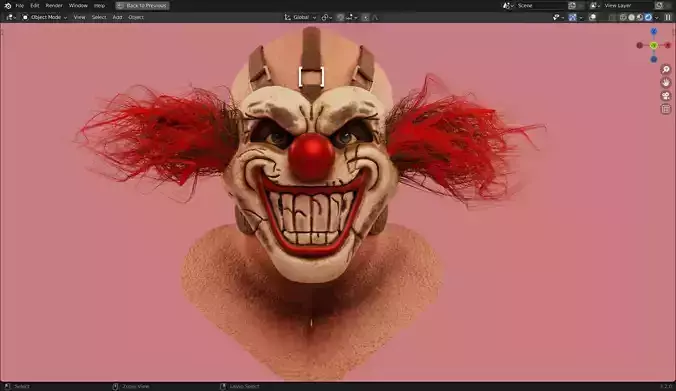Switch to material preview shading
This screenshot has width=676, height=391.
(640, 17)
